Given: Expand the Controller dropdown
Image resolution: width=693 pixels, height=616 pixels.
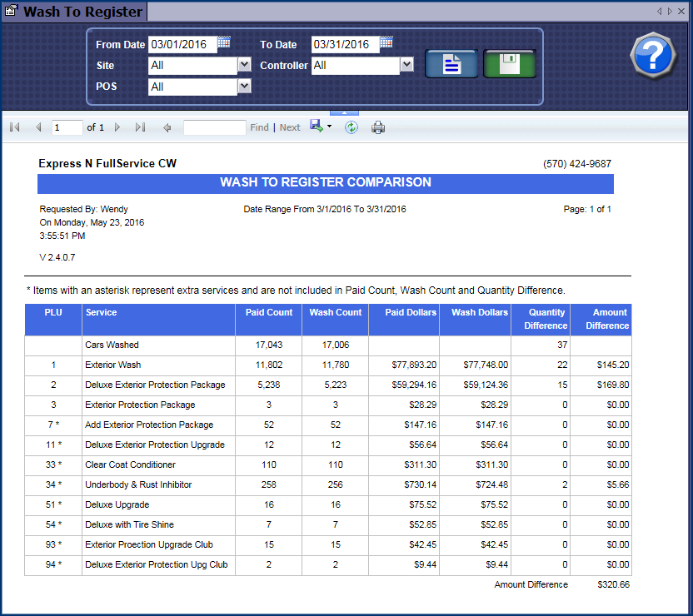Looking at the screenshot, I should (406, 65).
